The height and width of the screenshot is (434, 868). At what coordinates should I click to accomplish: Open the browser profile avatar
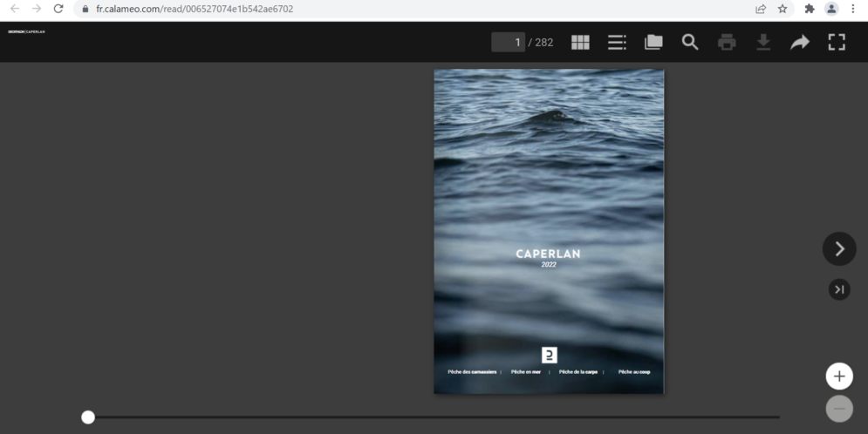[830, 9]
